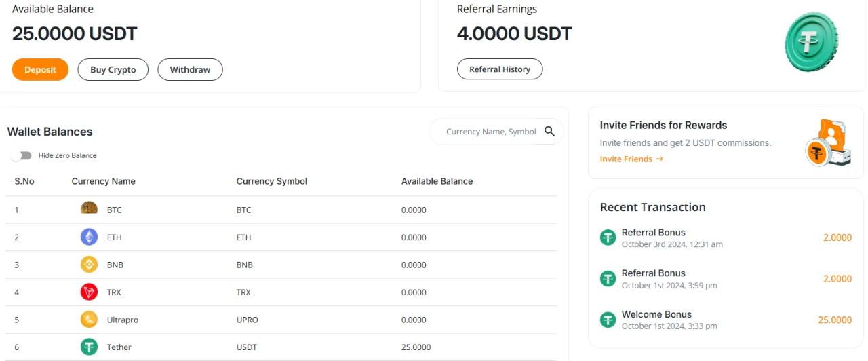Click the Welcome Bonus transaction title
The width and height of the screenshot is (868, 361).
point(656,314)
